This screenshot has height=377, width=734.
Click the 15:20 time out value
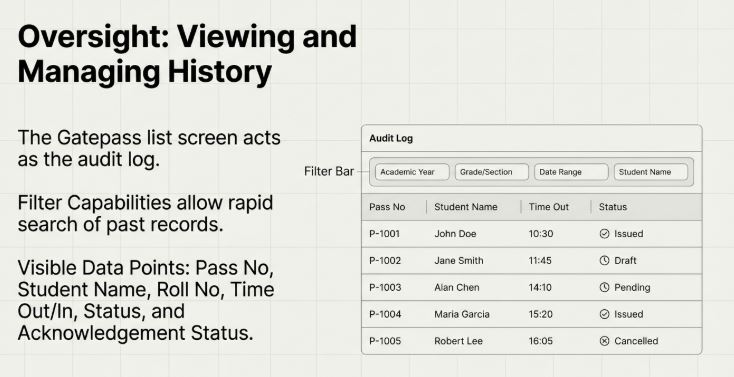coord(541,314)
